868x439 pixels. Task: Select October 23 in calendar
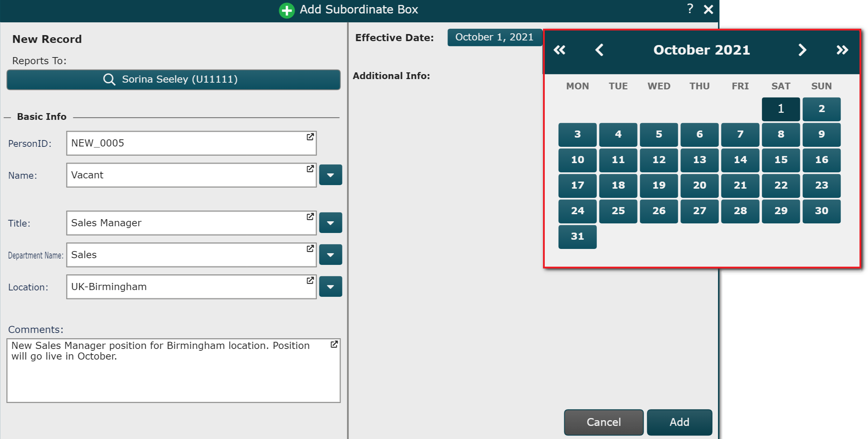822,185
